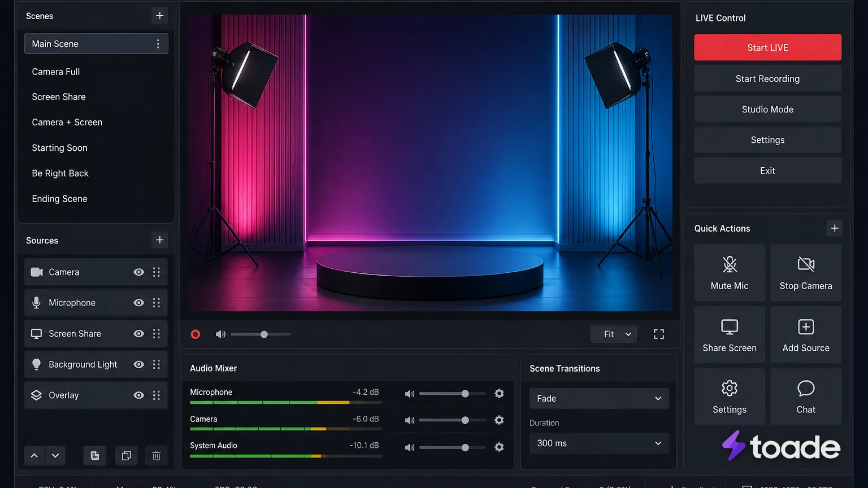
Task: Click Share Screen quick action
Action: [730, 335]
